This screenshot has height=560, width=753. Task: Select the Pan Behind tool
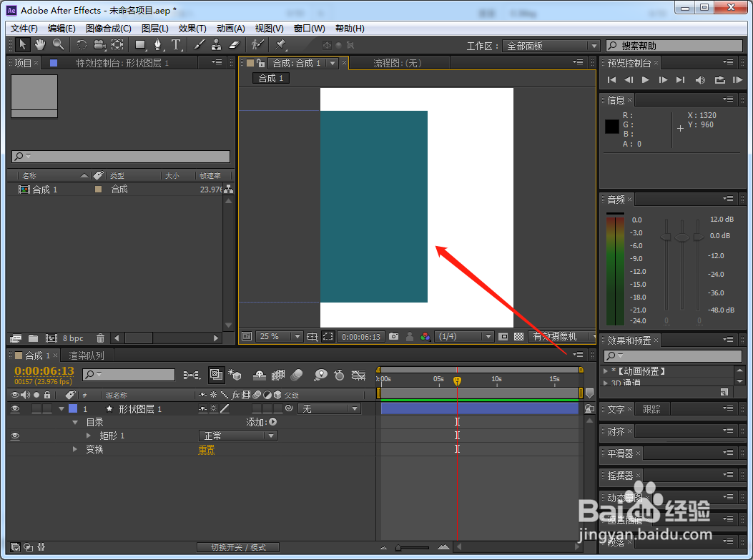coord(118,45)
